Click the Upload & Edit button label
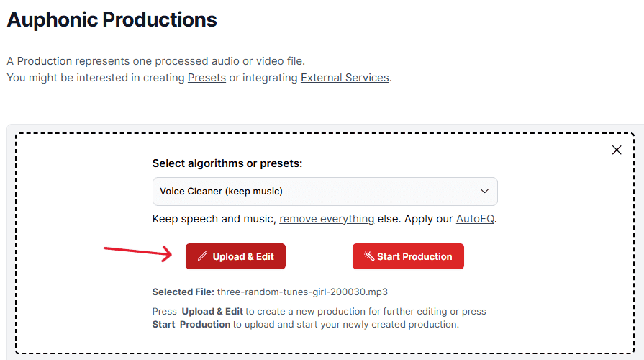This screenshot has width=644, height=360. 242,256
